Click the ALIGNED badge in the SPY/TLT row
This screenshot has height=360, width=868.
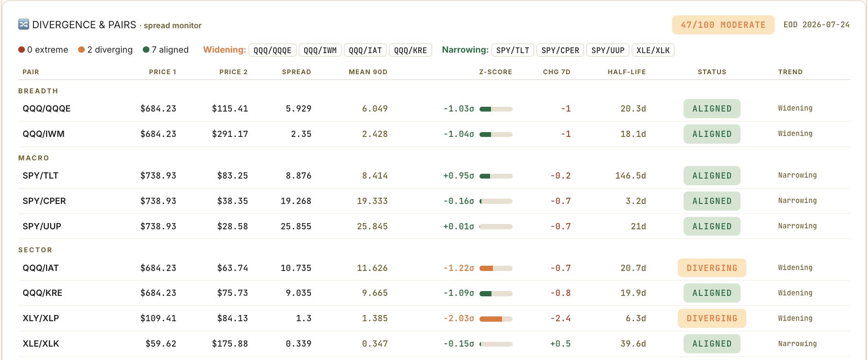[712, 176]
